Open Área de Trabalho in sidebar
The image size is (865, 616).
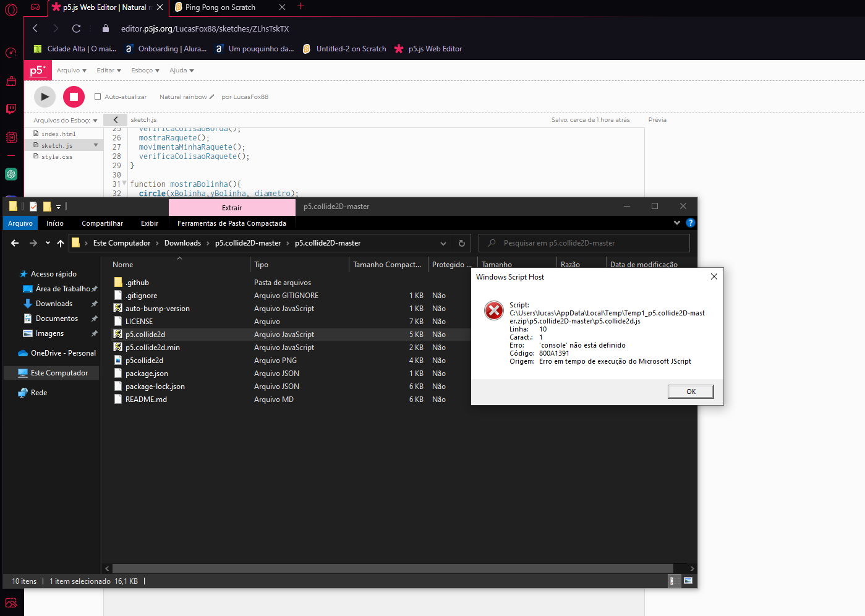coord(62,289)
